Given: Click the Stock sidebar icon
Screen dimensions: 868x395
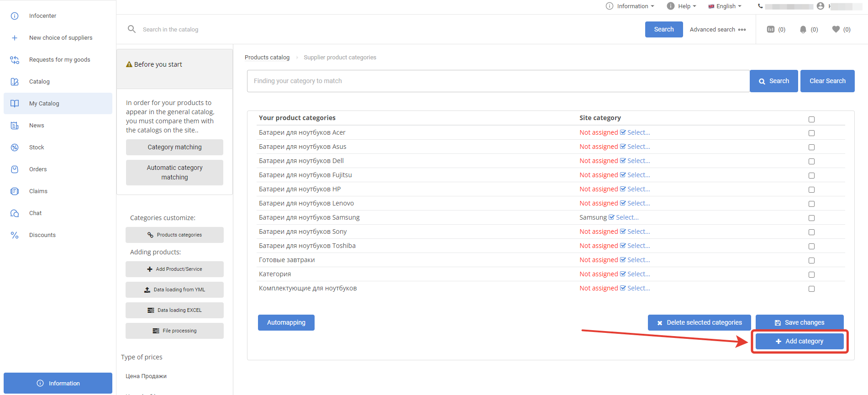Looking at the screenshot, I should (x=15, y=147).
